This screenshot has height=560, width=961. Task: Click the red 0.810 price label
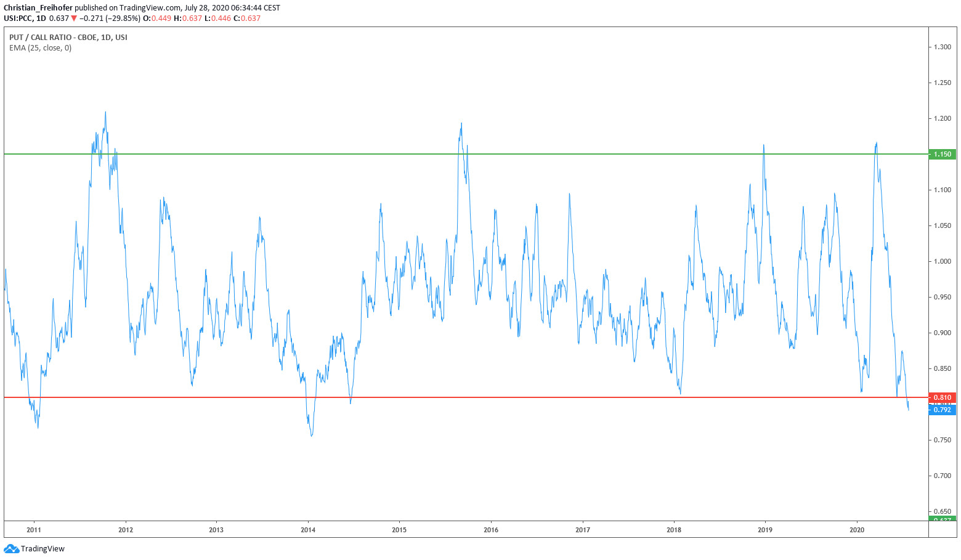tap(942, 397)
